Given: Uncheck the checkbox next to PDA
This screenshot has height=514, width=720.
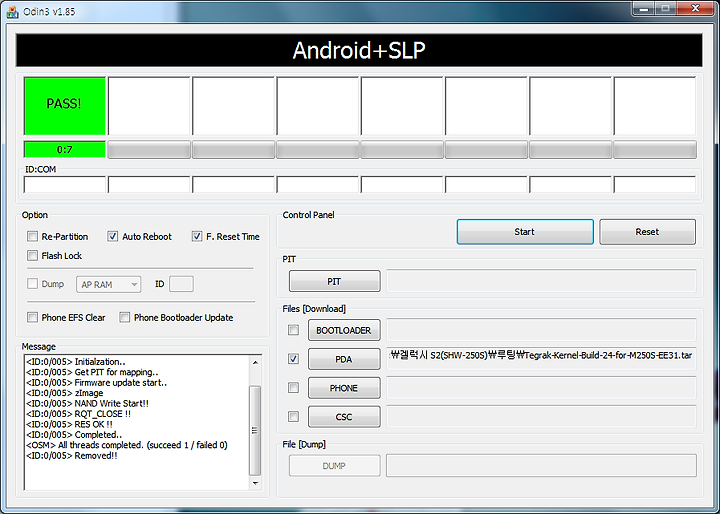Looking at the screenshot, I should tap(293, 359).
